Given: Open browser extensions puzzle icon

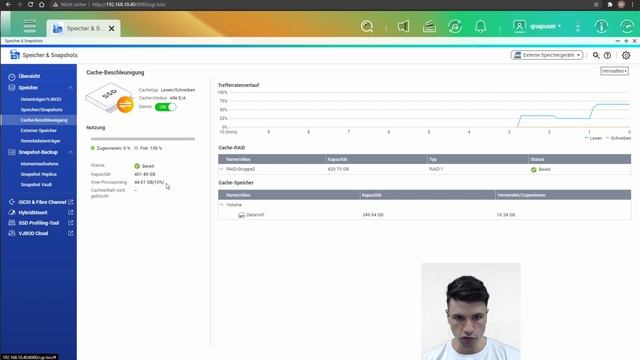Looking at the screenshot, I should (609, 4).
